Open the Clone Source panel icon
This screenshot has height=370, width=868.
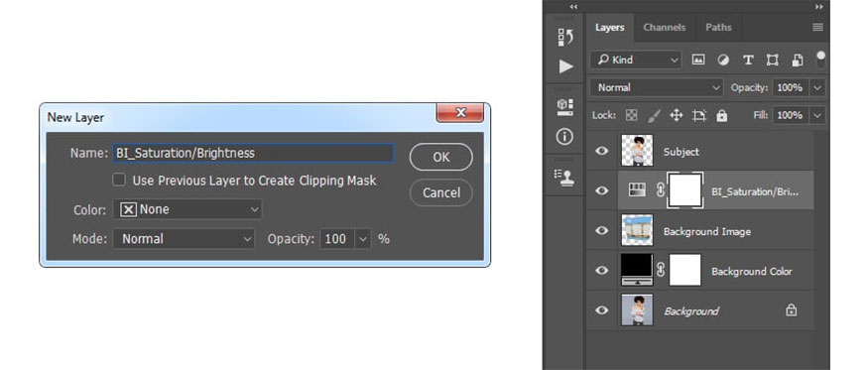564,177
